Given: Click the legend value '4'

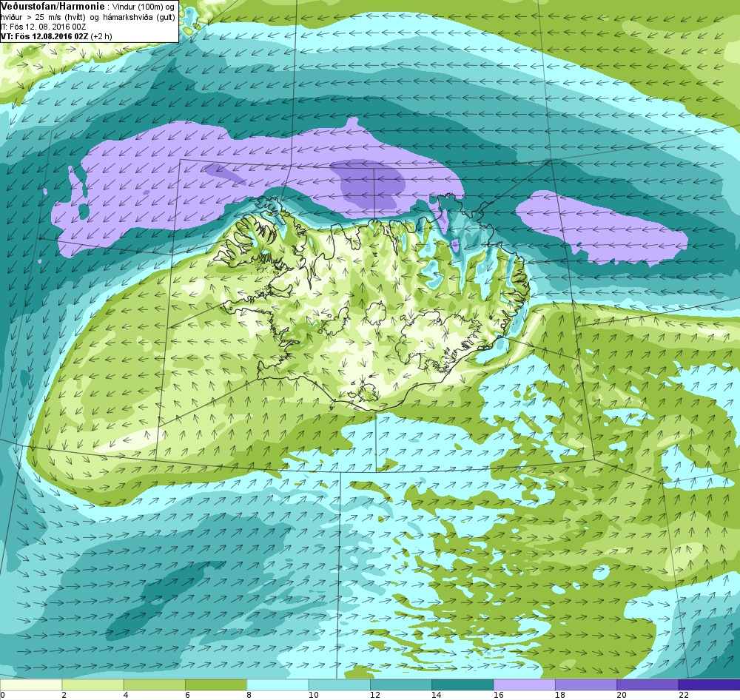Looking at the screenshot, I should [126, 695].
